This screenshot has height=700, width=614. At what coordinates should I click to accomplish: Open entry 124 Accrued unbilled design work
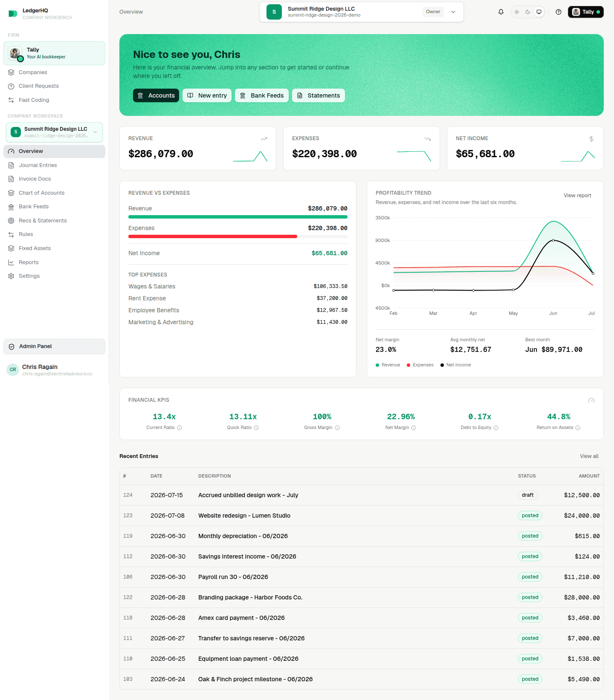click(362, 495)
